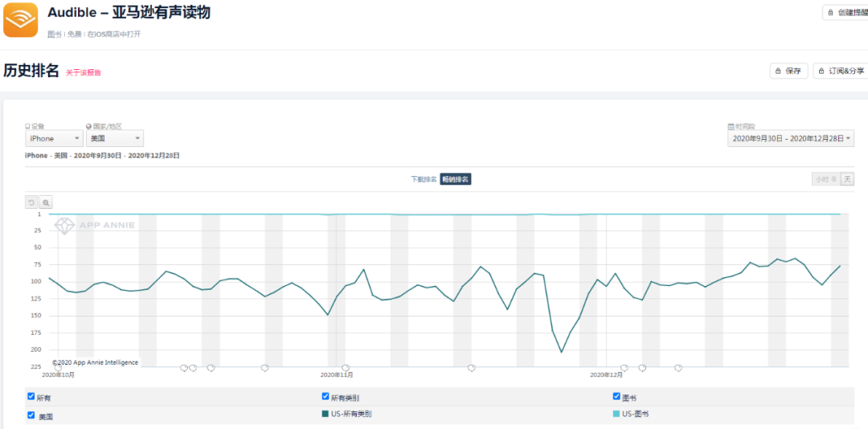Toggle the 所有类别 checkbox

point(325,396)
